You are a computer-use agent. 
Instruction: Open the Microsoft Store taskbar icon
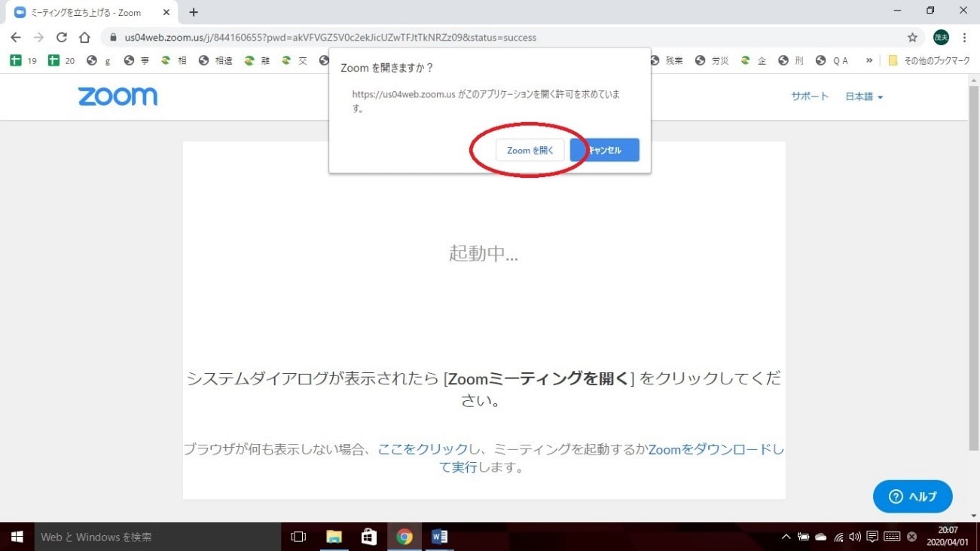click(369, 537)
